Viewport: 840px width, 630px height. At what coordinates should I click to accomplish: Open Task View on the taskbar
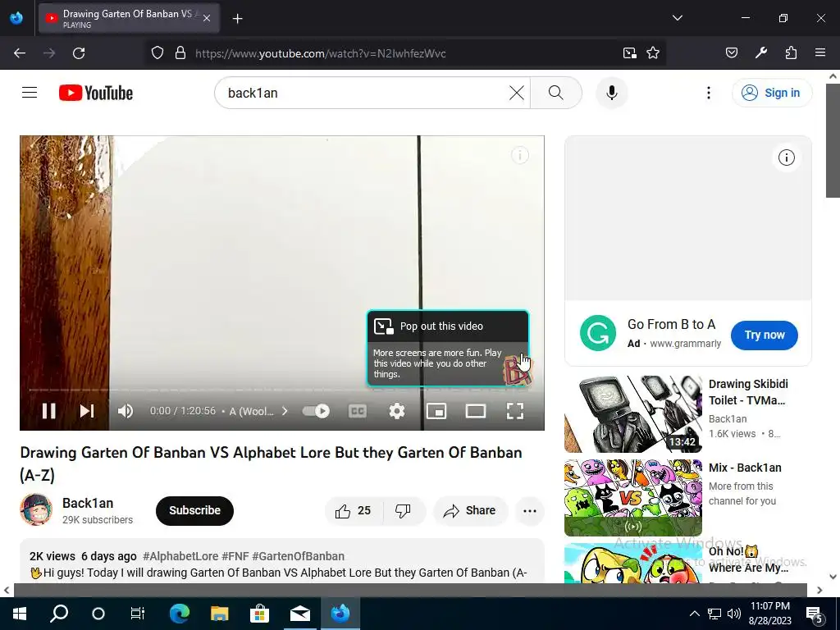pos(138,614)
